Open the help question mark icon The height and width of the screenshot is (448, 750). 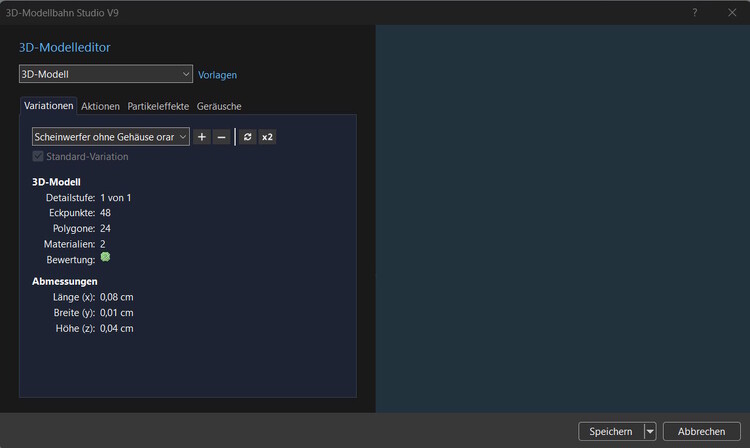(x=695, y=12)
